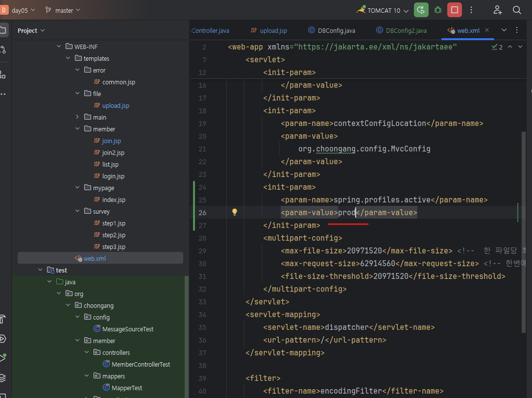Image resolution: width=532 pixels, height=398 pixels.
Task: Click spring.profiles.active param name
Action: tap(382, 199)
